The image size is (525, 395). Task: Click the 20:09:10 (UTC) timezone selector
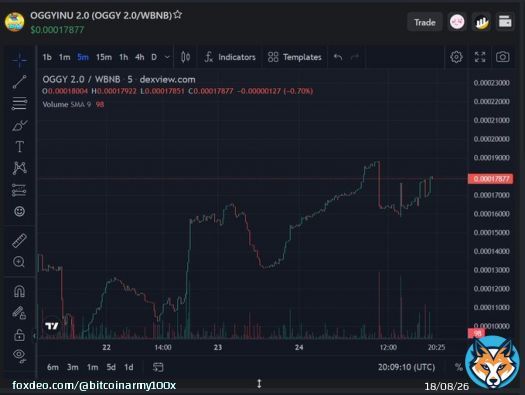[406, 367]
